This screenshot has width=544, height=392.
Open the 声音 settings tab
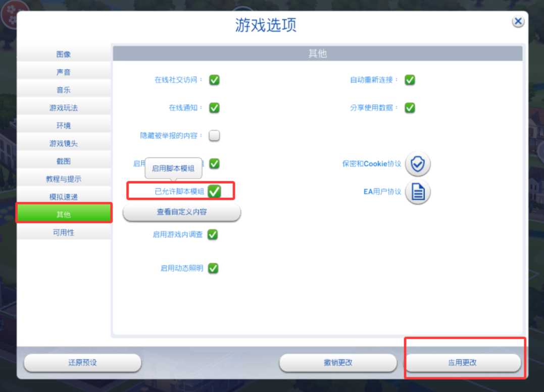pyautogui.click(x=64, y=72)
